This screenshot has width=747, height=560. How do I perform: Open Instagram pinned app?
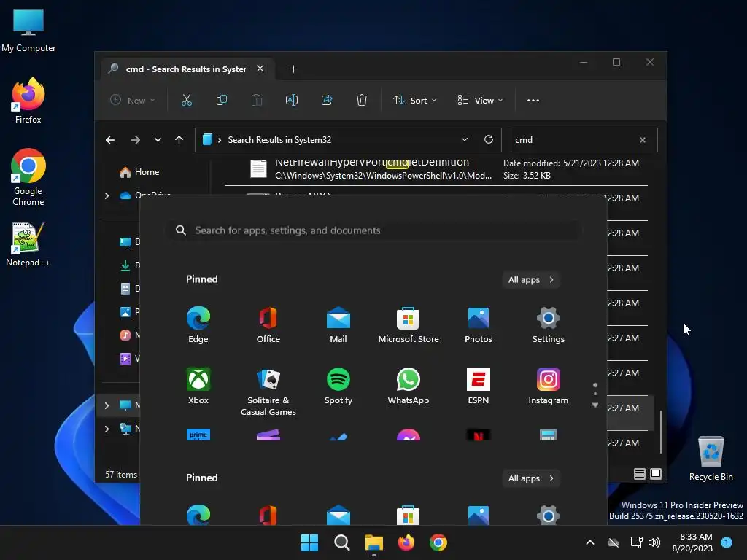(x=549, y=386)
